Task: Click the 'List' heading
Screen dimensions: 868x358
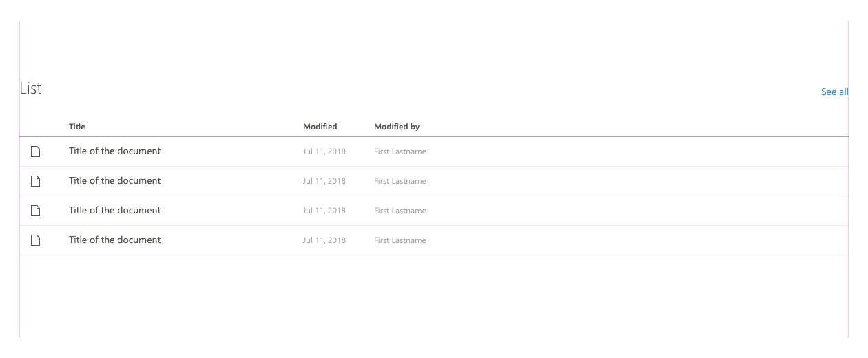Action: click(31, 88)
